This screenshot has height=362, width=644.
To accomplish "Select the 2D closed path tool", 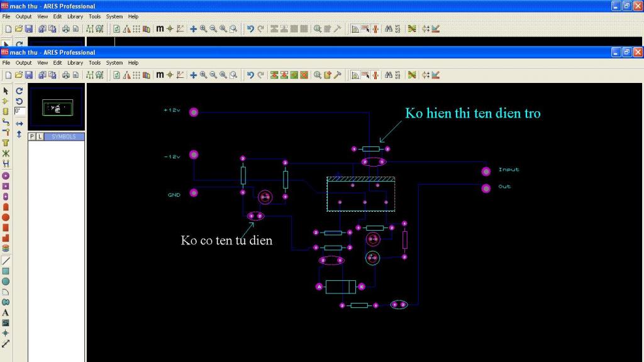I will tap(6, 302).
